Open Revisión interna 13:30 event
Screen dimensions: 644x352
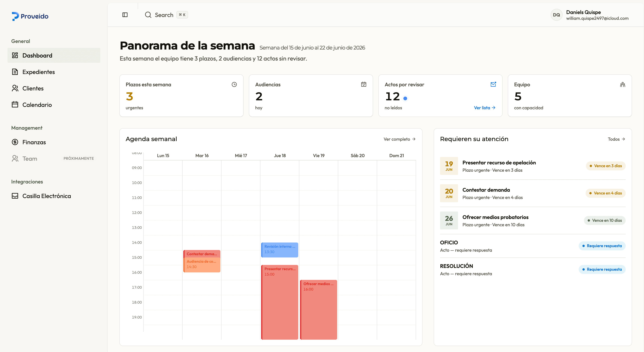tap(280, 250)
